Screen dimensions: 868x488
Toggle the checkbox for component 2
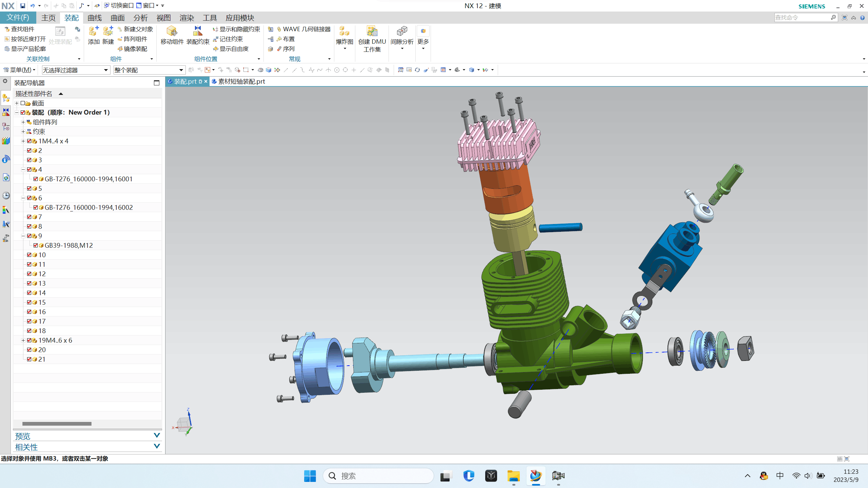pos(29,150)
